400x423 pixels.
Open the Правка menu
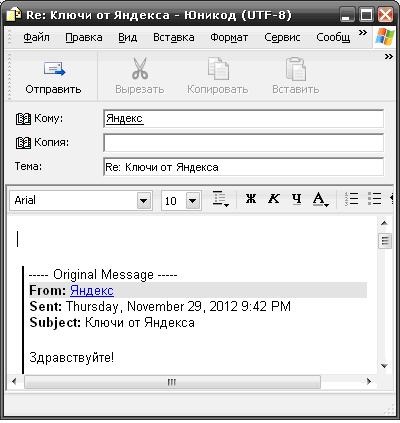click(x=84, y=37)
